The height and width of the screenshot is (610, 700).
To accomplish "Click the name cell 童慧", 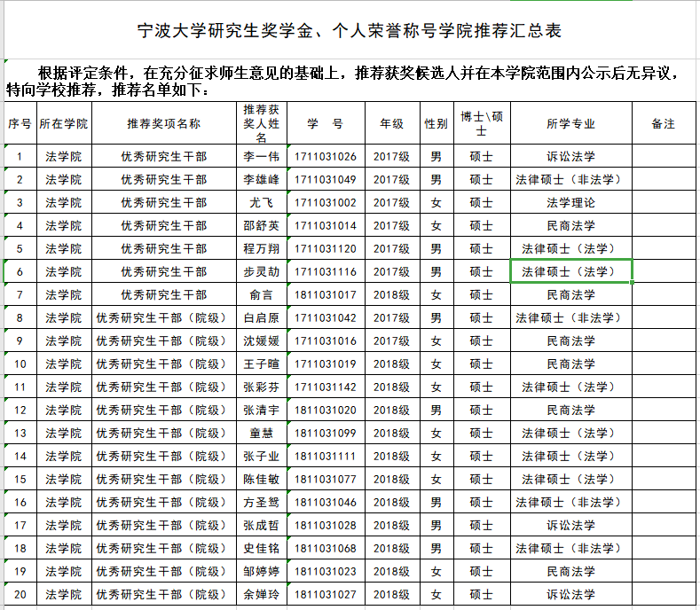I will point(262,433).
